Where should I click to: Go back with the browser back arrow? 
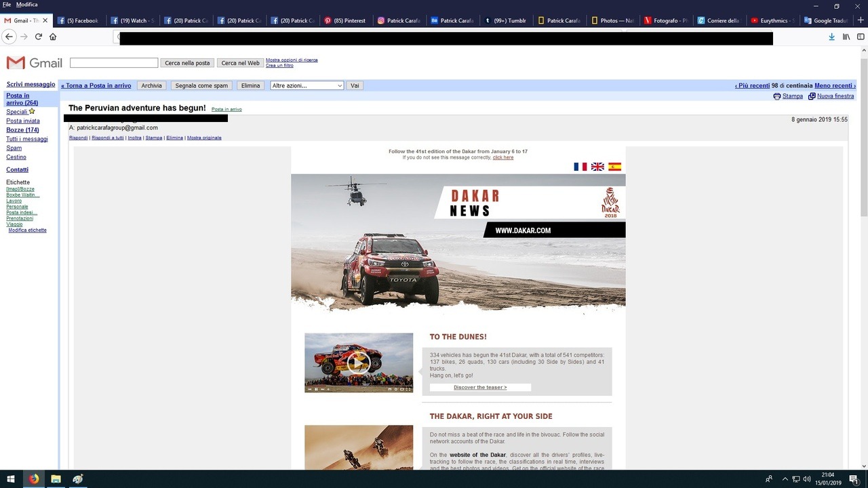pyautogui.click(x=8, y=37)
